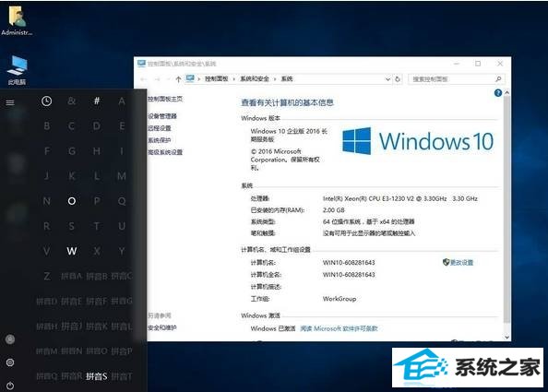Click the scroll down arrow of system window

click(506, 338)
